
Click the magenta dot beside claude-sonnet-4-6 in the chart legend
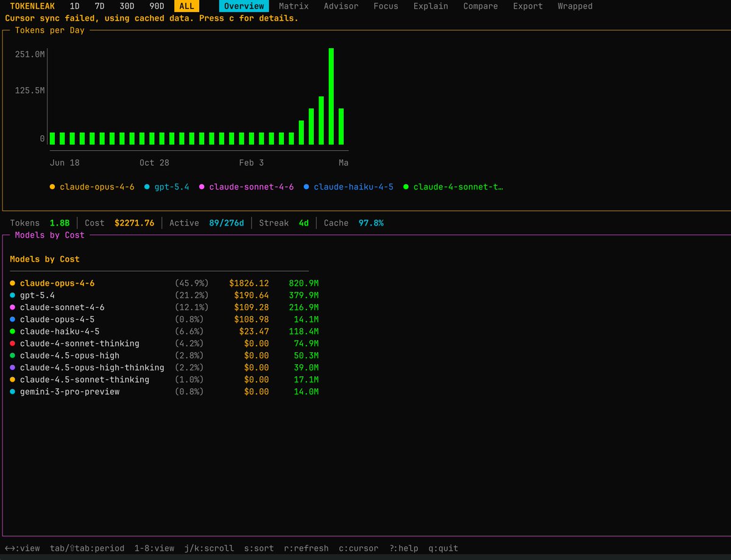202,187
